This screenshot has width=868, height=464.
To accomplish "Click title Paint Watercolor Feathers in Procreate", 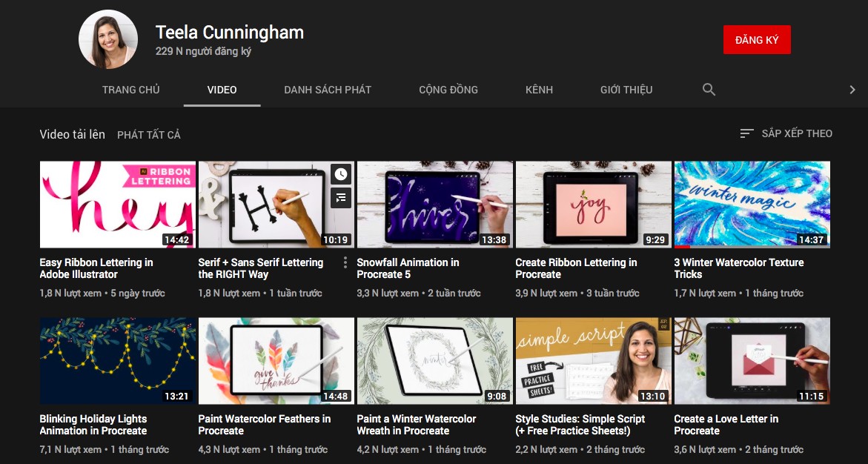I will [265, 425].
